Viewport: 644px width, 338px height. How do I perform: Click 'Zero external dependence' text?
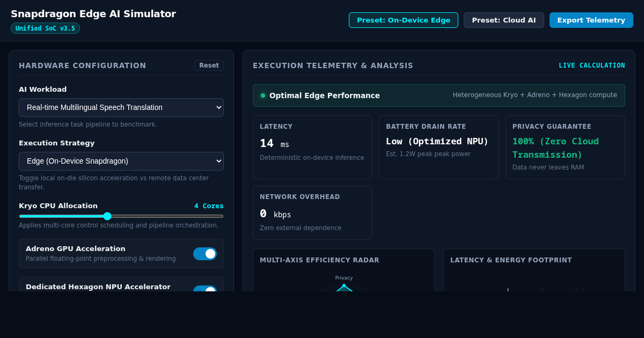pyautogui.click(x=301, y=228)
